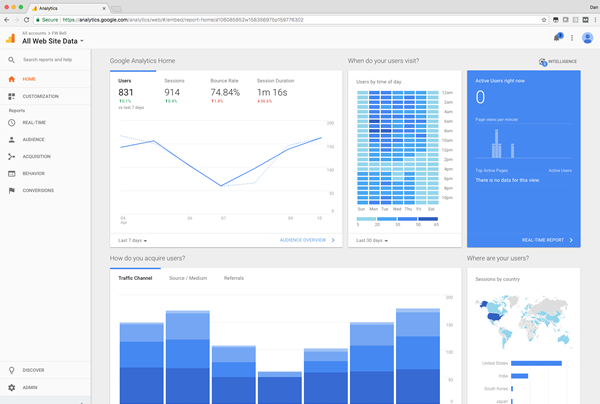
Task: Click the Audience person icon
Action: pyautogui.click(x=11, y=140)
